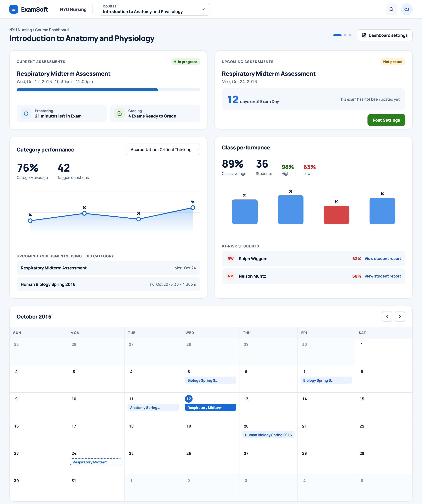The height and width of the screenshot is (504, 422).
Task: Open dashed Respiratory Midterm event on October 24
Action: click(x=96, y=462)
